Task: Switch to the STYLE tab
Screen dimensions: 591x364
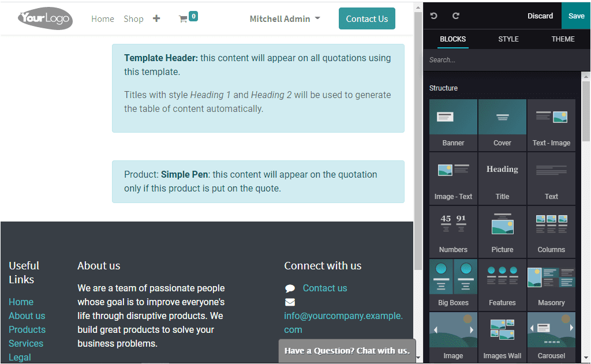Action: click(508, 39)
